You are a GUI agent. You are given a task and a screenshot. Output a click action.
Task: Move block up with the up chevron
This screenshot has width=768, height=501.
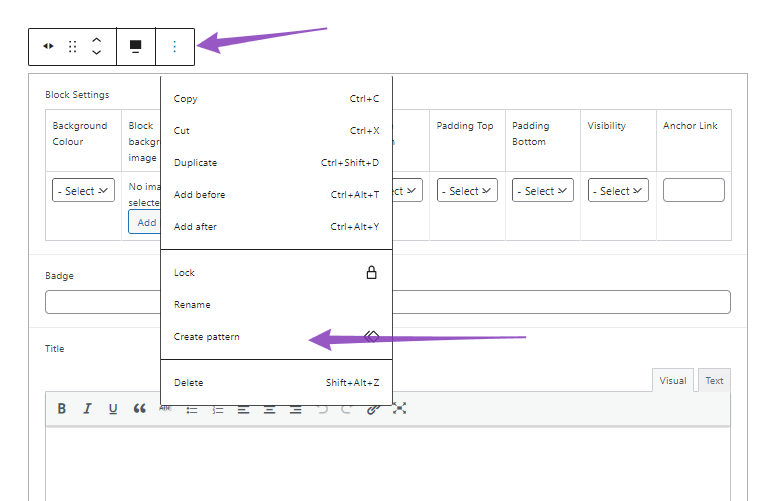(96, 40)
